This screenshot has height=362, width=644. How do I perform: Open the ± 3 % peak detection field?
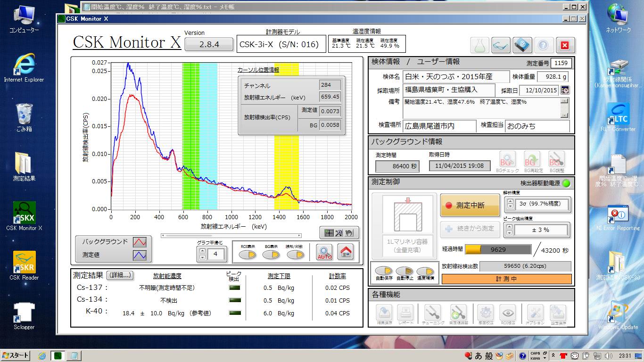coord(541,230)
